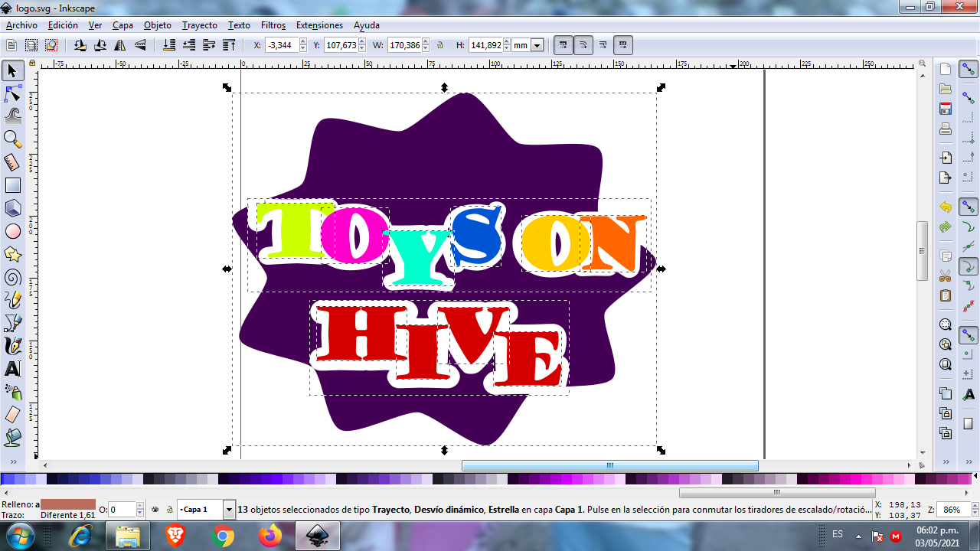Increase opacity O spinner
The width and height of the screenshot is (980, 551).
click(x=139, y=506)
